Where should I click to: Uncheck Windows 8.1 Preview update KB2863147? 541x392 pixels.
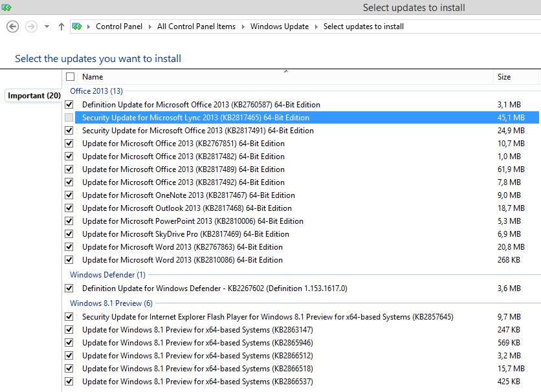pyautogui.click(x=69, y=330)
